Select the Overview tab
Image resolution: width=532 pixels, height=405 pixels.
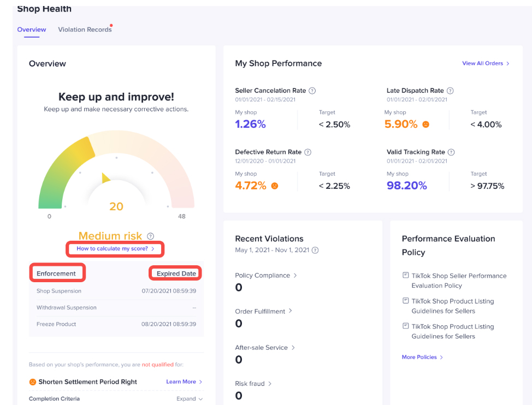pos(32,29)
